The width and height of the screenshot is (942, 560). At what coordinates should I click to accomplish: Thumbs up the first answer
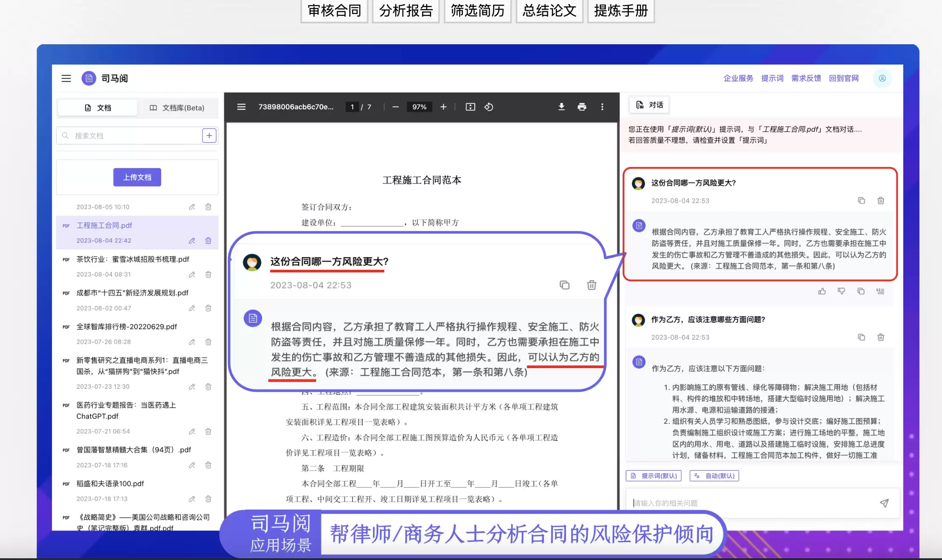(822, 291)
